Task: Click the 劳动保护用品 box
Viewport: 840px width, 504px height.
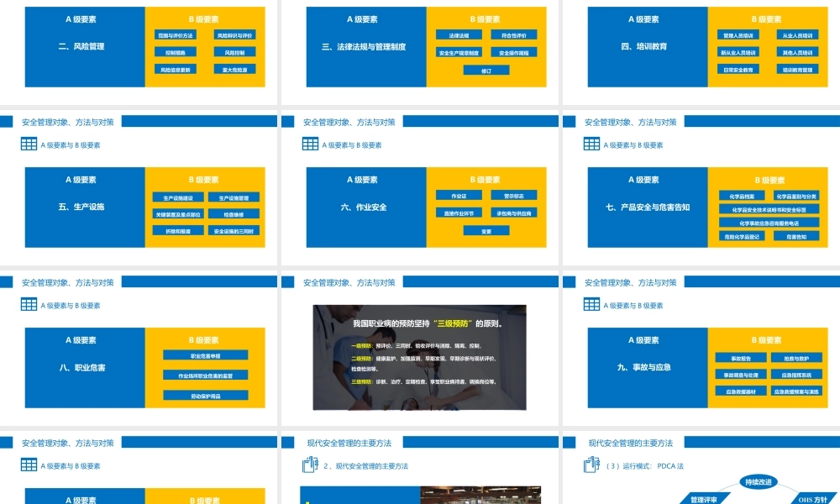Action: (206, 396)
